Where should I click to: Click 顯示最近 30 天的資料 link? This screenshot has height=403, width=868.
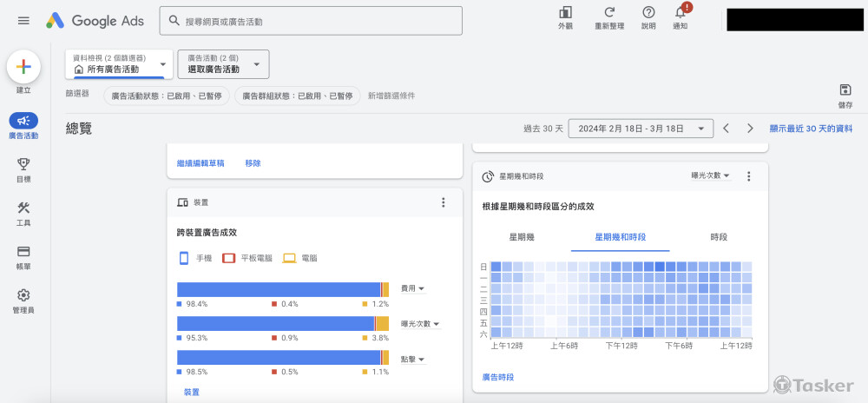[x=811, y=129]
